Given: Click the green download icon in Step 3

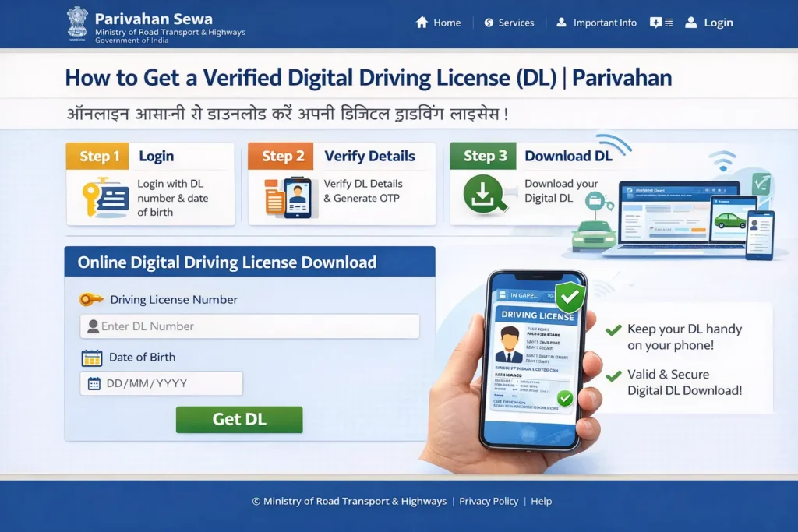Looking at the screenshot, I should tap(483, 195).
